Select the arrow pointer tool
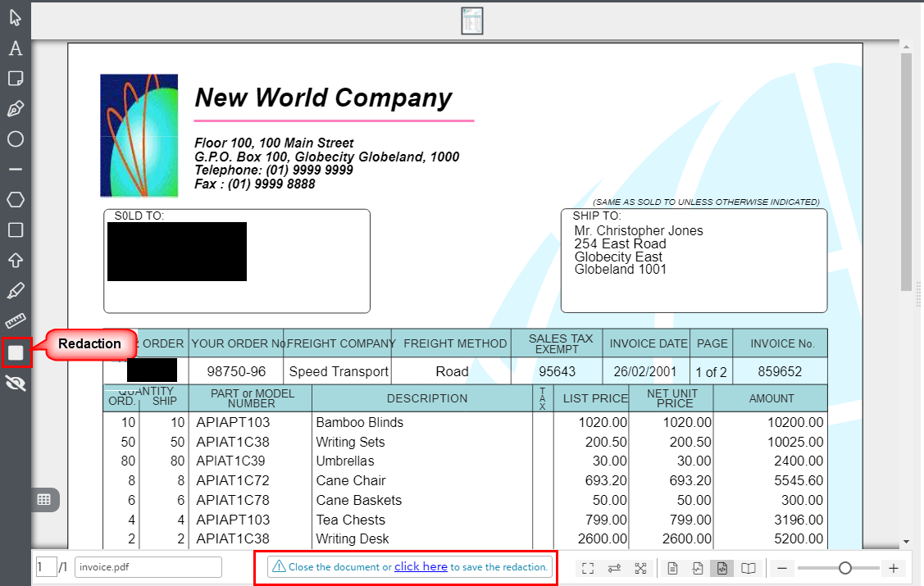 [15, 18]
